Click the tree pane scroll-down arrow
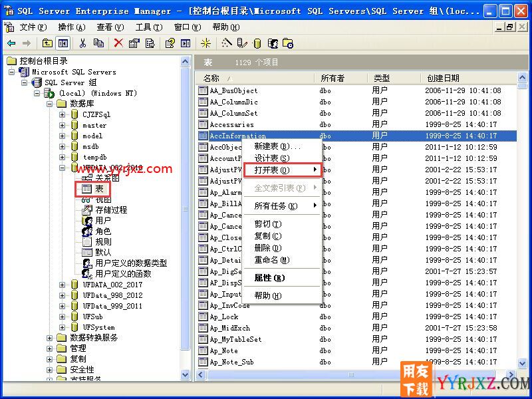Image resolution: width=532 pixels, height=399 pixels. click(x=186, y=374)
